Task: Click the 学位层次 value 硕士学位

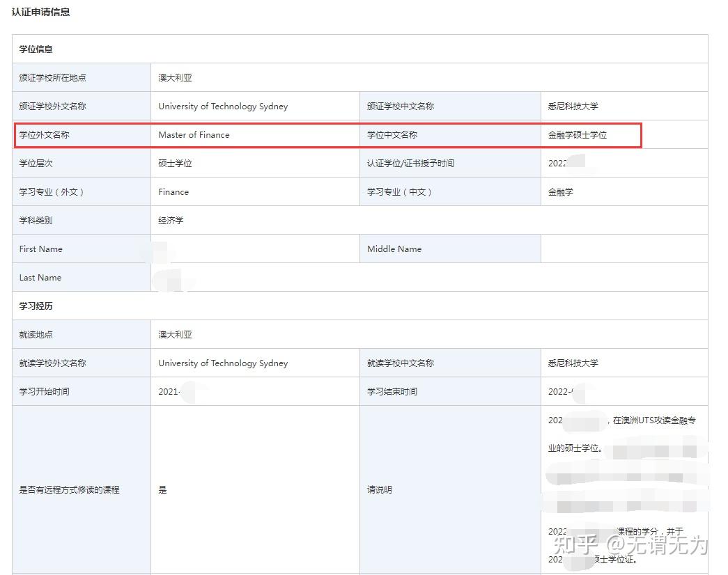Action: (175, 164)
